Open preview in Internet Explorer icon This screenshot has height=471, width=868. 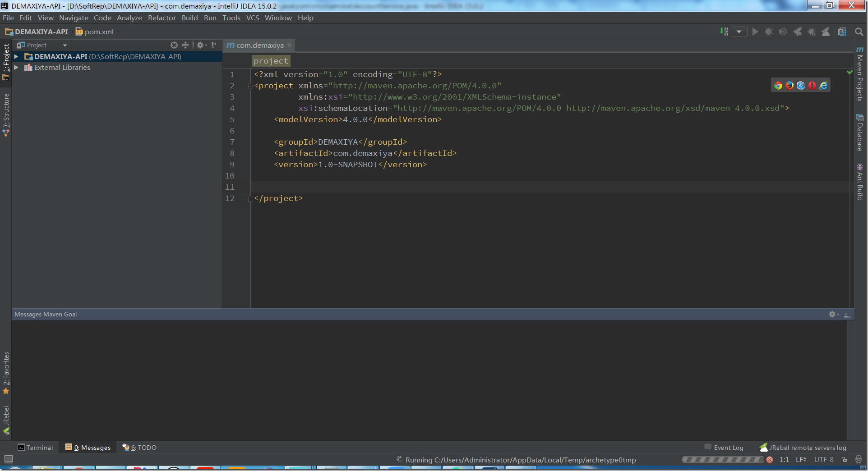[823, 86]
